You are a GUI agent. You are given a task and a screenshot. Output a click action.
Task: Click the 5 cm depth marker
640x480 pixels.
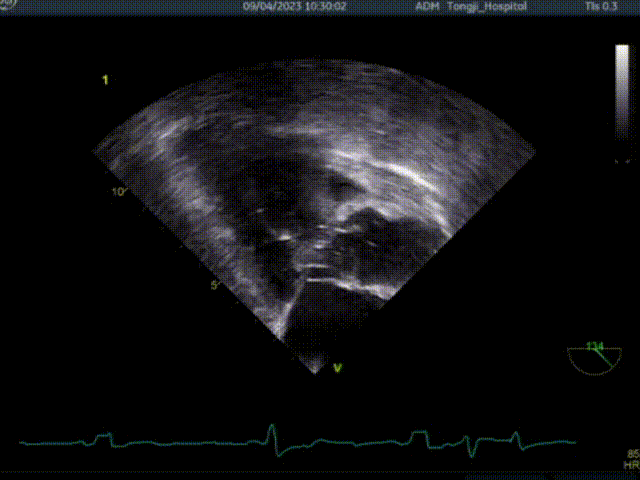click(x=213, y=286)
